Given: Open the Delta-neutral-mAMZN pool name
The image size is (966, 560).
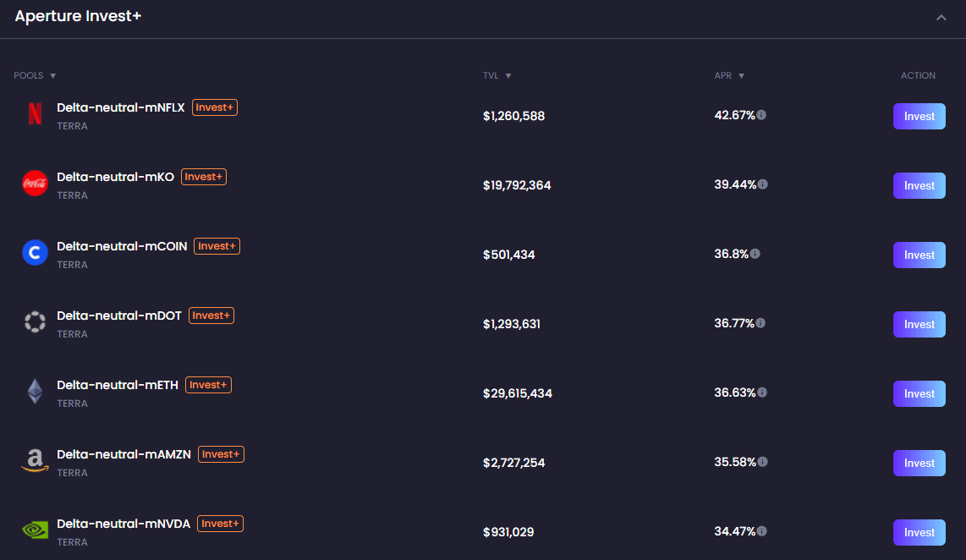Looking at the screenshot, I should coord(124,454).
